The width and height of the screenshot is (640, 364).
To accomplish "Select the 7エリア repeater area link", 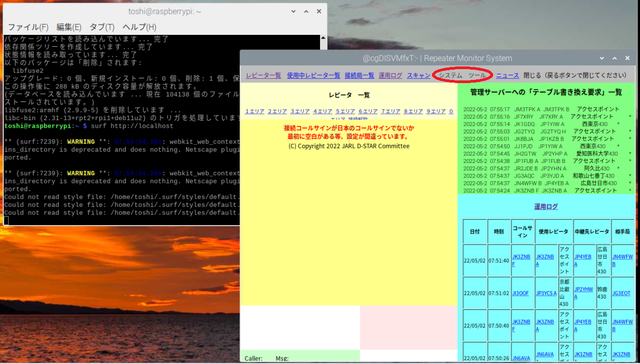I will pos(391,111).
